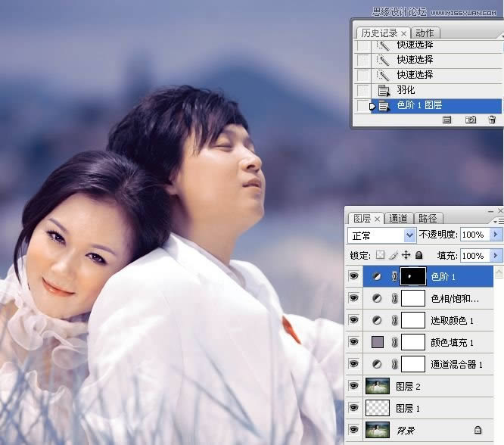Hide the 背景 layer eye icon

coord(353,430)
